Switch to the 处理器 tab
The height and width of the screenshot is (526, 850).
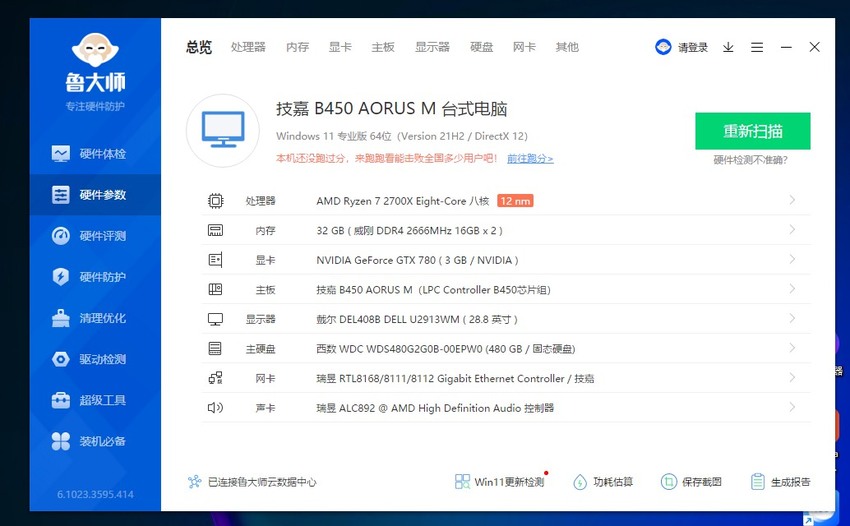tap(248, 47)
